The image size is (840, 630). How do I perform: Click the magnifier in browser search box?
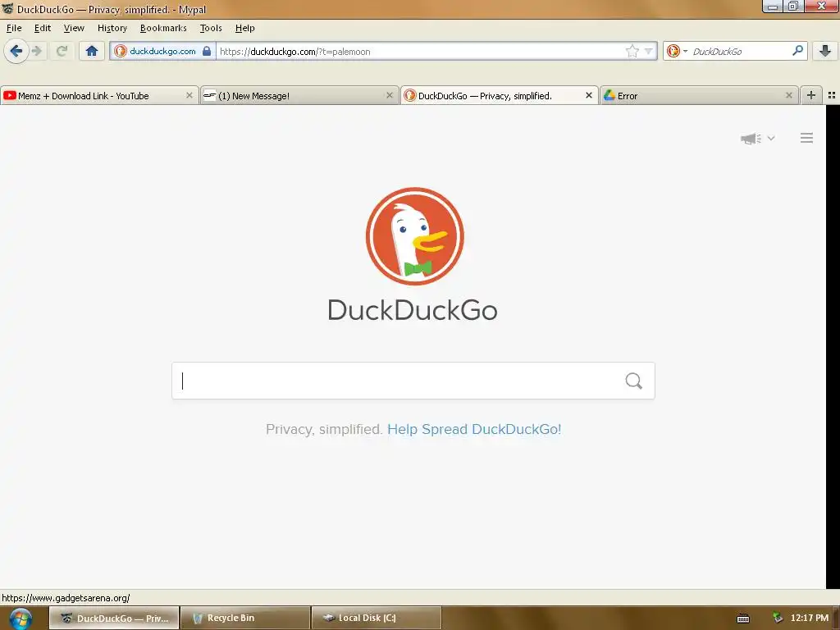(x=797, y=51)
